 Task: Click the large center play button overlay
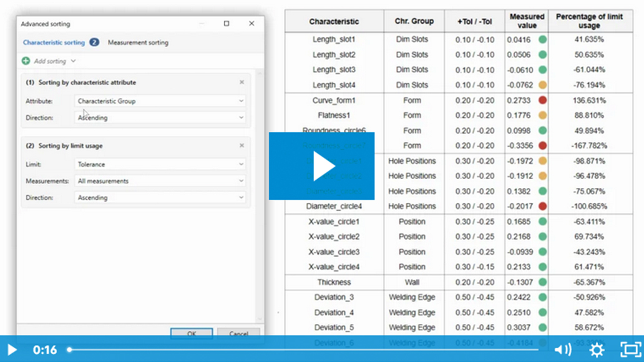(321, 166)
